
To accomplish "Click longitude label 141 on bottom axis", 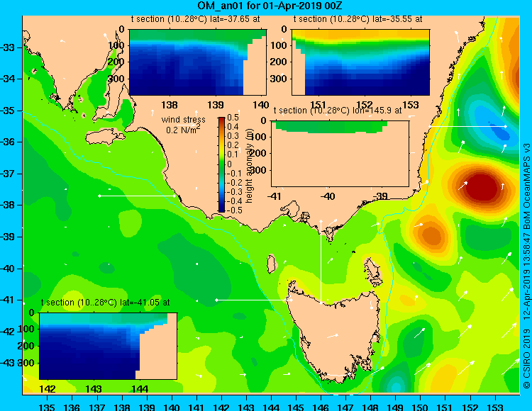I will [196, 407].
